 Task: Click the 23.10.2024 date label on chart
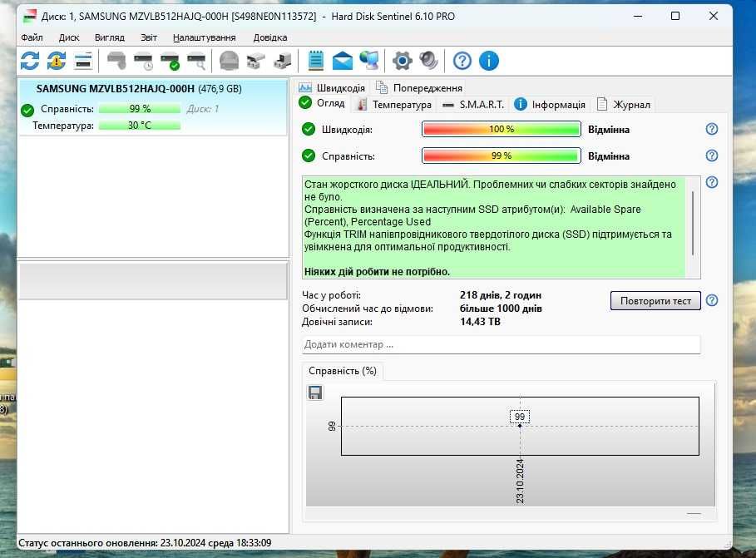(x=520, y=481)
